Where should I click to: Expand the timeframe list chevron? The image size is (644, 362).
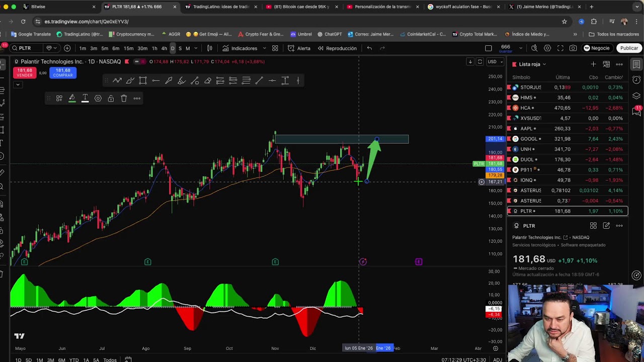pyautogui.click(x=196, y=48)
